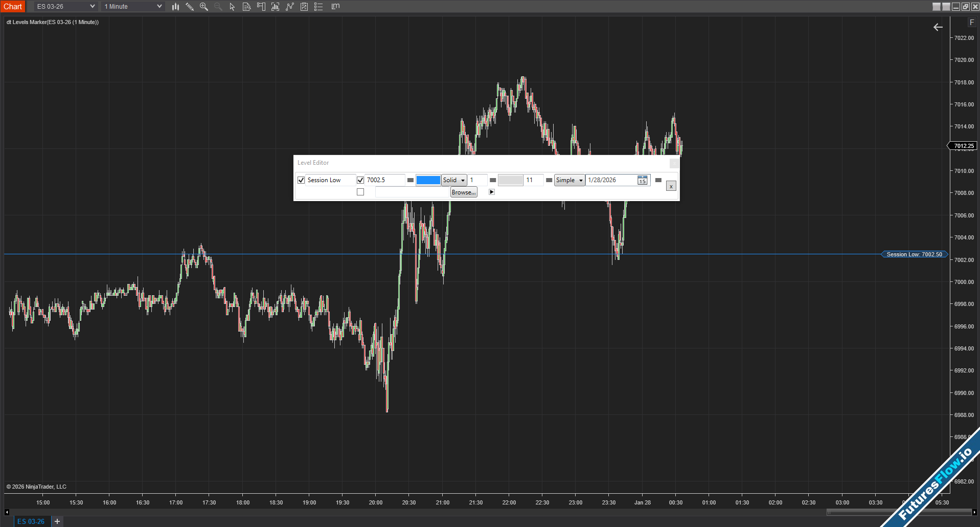Image resolution: width=980 pixels, height=527 pixels.
Task: Click the bar type candlestick icon
Action: pos(175,7)
